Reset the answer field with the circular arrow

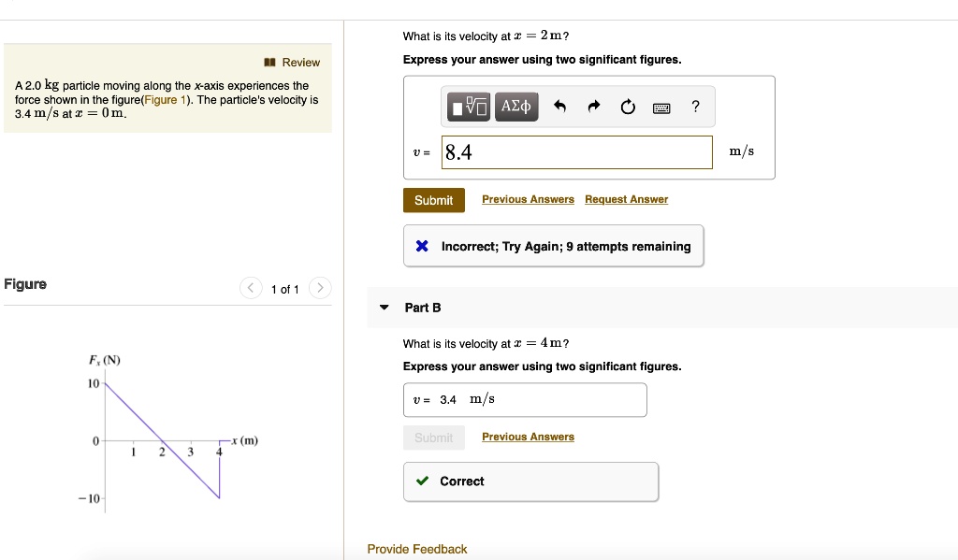click(x=627, y=106)
